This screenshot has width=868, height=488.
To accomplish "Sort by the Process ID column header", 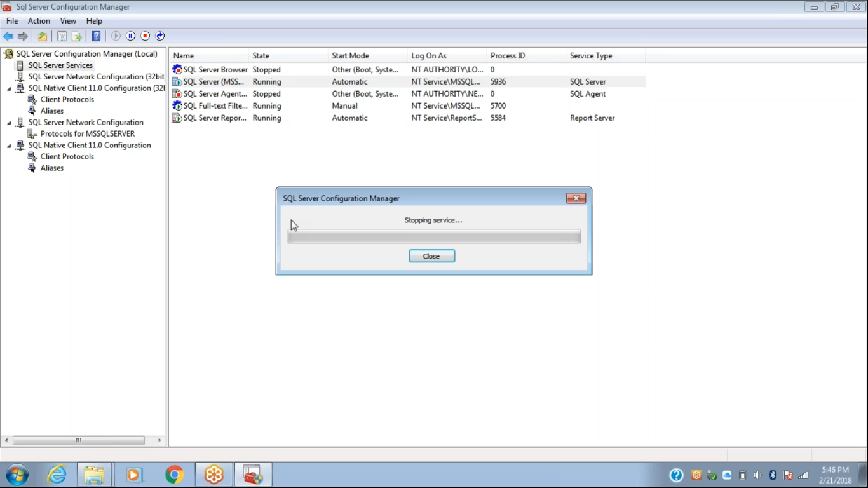I will click(526, 56).
